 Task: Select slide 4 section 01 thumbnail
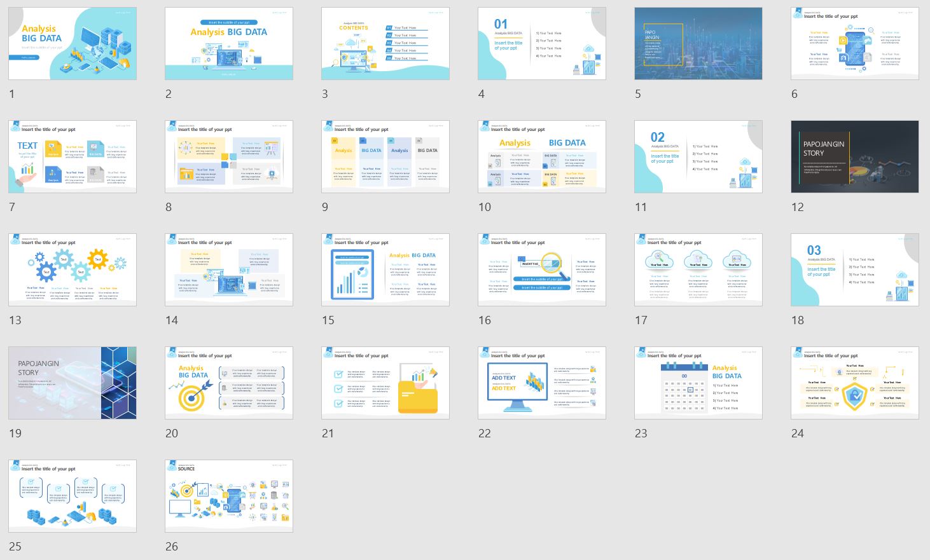pyautogui.click(x=542, y=43)
